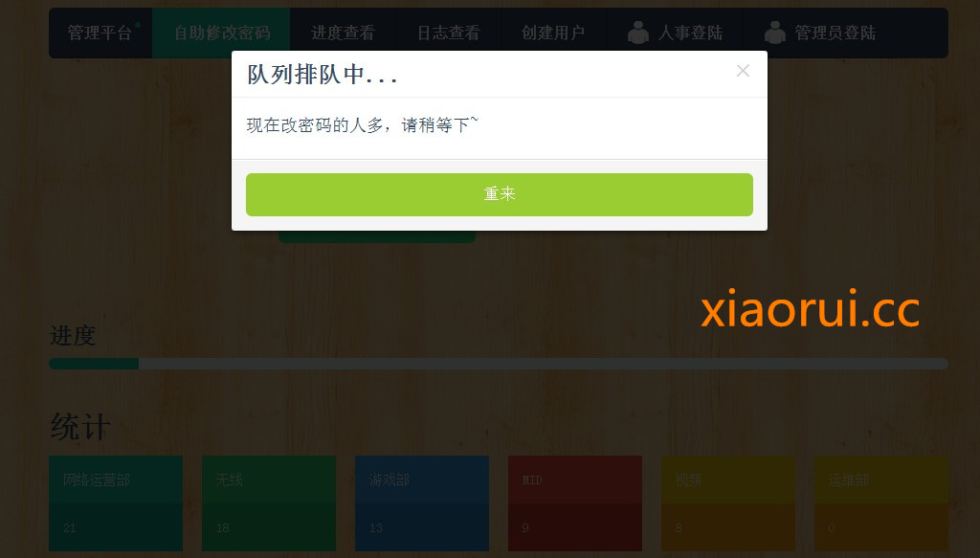Select the 自助修改密码 tab
980x558 pixels.
click(x=221, y=33)
